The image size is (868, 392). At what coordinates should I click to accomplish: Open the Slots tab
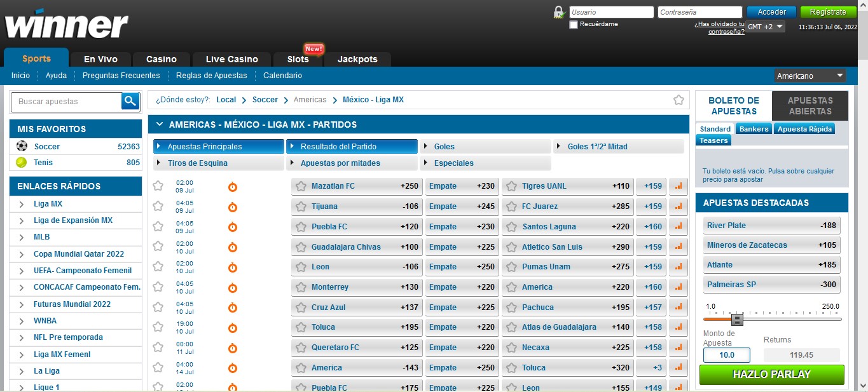[x=298, y=59]
